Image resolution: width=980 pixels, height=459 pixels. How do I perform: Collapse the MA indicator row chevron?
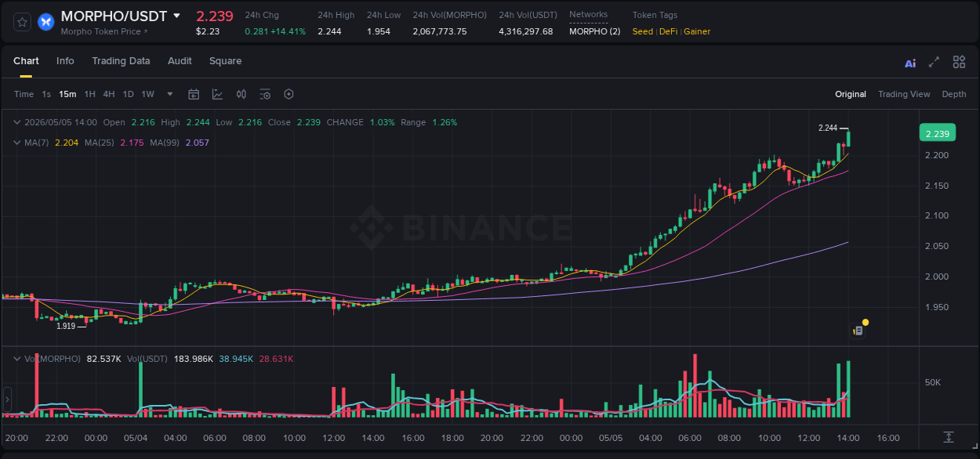point(17,143)
